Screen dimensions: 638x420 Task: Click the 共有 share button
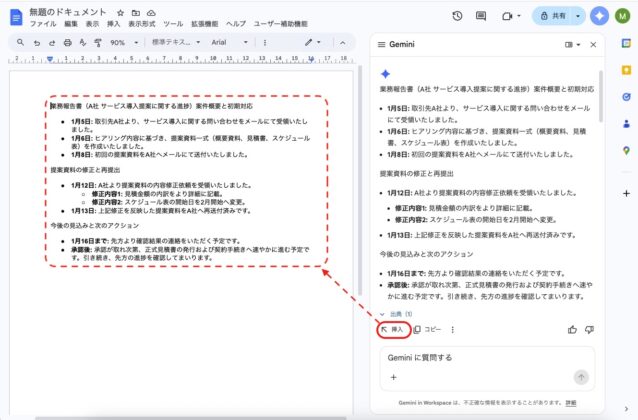click(553, 16)
